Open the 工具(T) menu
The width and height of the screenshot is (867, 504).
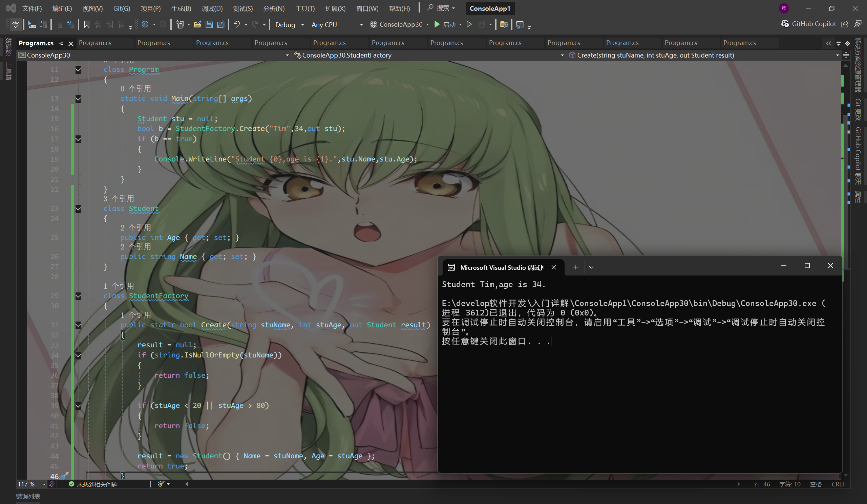point(305,8)
